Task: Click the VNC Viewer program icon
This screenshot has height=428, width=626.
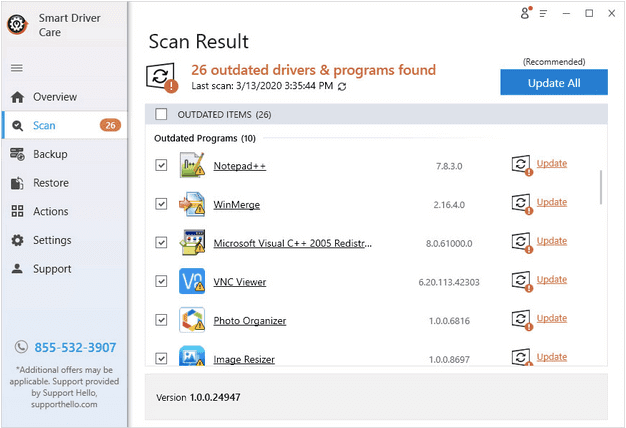Action: [x=192, y=282]
